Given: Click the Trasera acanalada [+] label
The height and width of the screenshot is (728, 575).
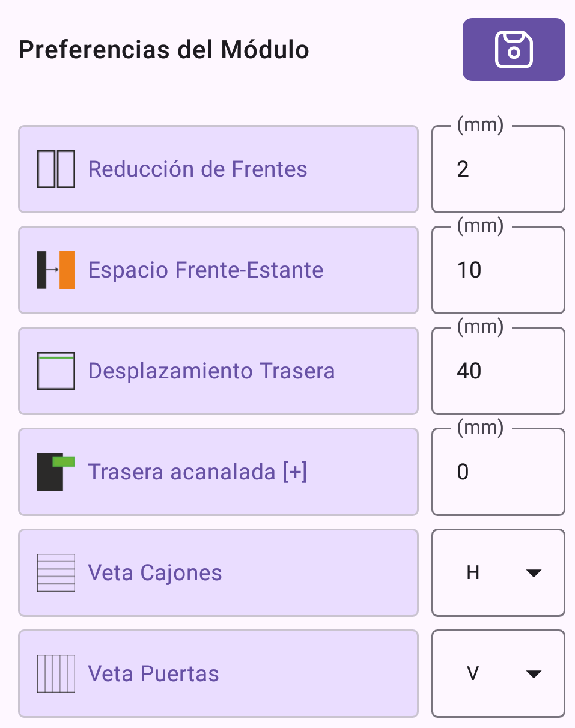Looking at the screenshot, I should pos(197,472).
